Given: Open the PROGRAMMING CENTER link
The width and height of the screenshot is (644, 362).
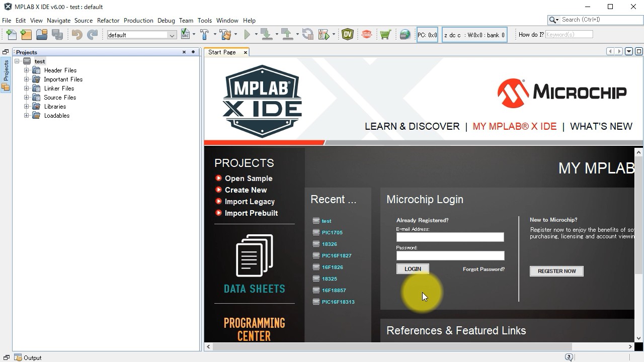Looking at the screenshot, I should (254, 329).
